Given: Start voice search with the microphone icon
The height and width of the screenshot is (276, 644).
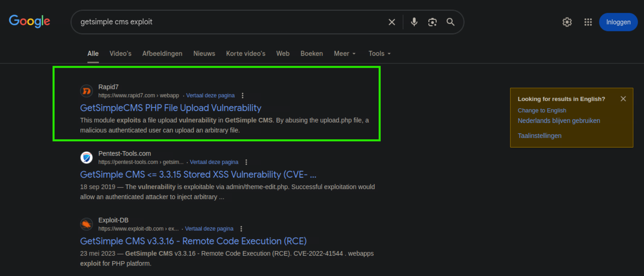Looking at the screenshot, I should (x=414, y=22).
